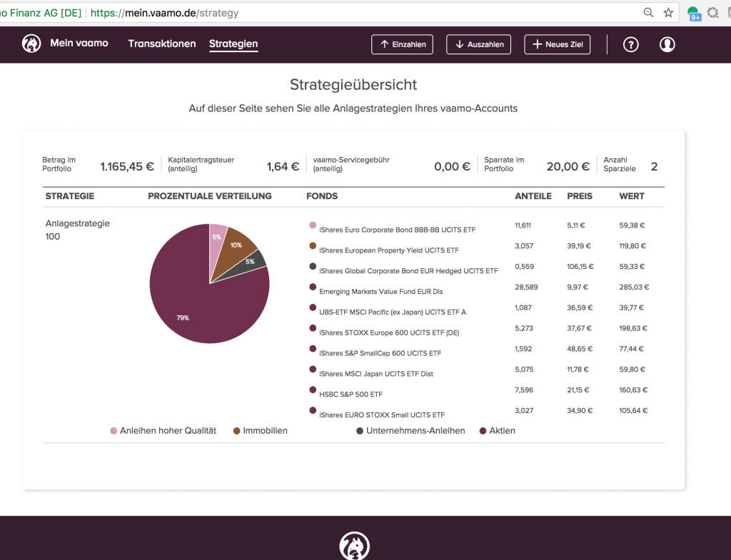Open Mein vaamo section
Image resolution: width=731 pixels, height=560 pixels.
(79, 44)
